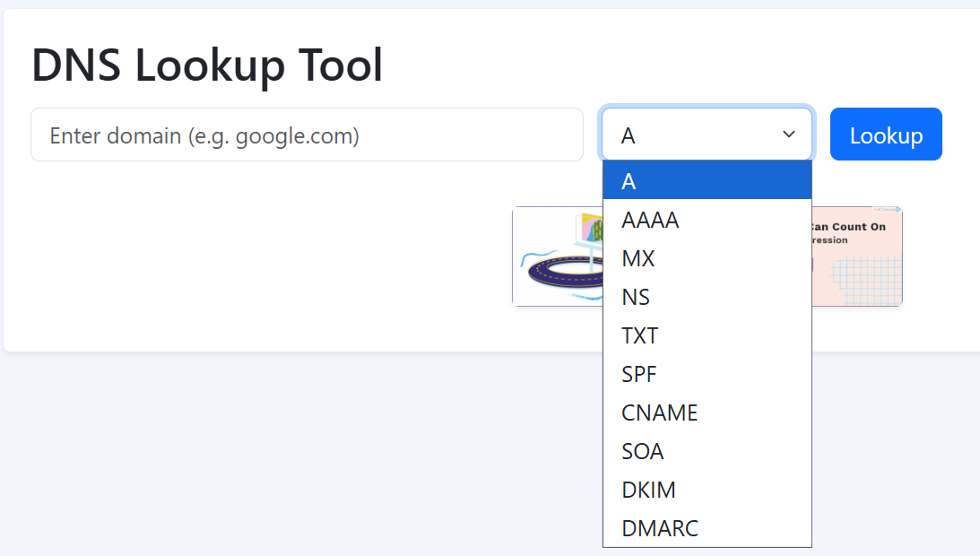The height and width of the screenshot is (556, 980).
Task: Choose DMARC at the list bottom
Action: 707,528
